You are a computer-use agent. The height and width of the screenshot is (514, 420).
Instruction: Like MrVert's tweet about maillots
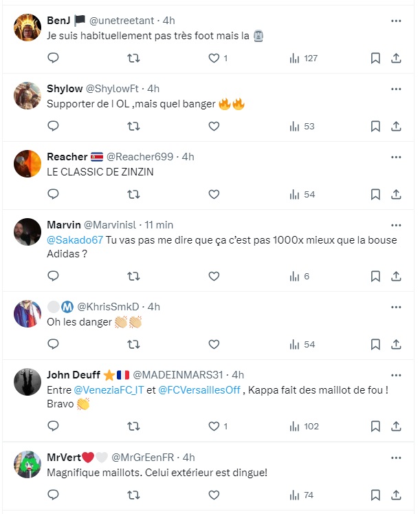point(214,495)
